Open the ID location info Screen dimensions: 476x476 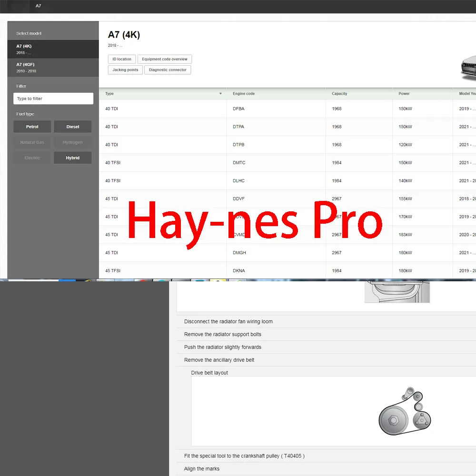pyautogui.click(x=122, y=59)
